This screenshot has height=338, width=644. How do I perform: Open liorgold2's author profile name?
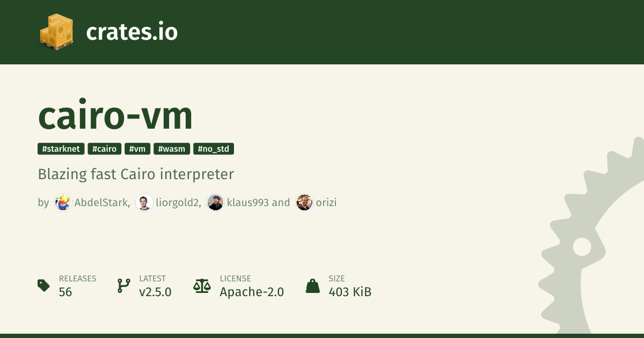178,202
